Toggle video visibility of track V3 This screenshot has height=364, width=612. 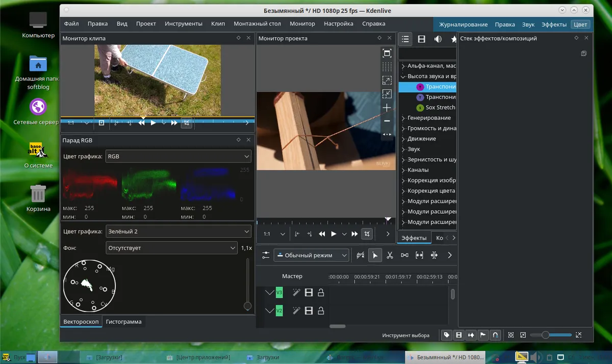pos(309,293)
